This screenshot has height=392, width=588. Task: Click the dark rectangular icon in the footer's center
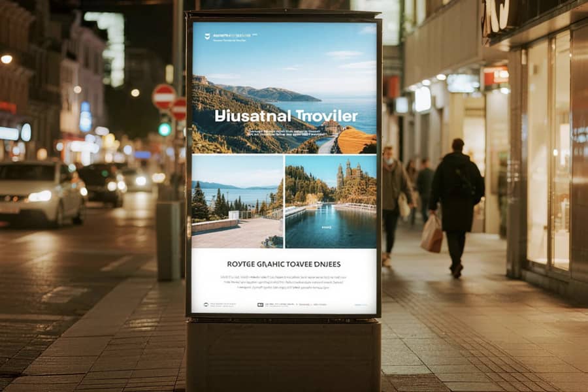click(x=260, y=305)
